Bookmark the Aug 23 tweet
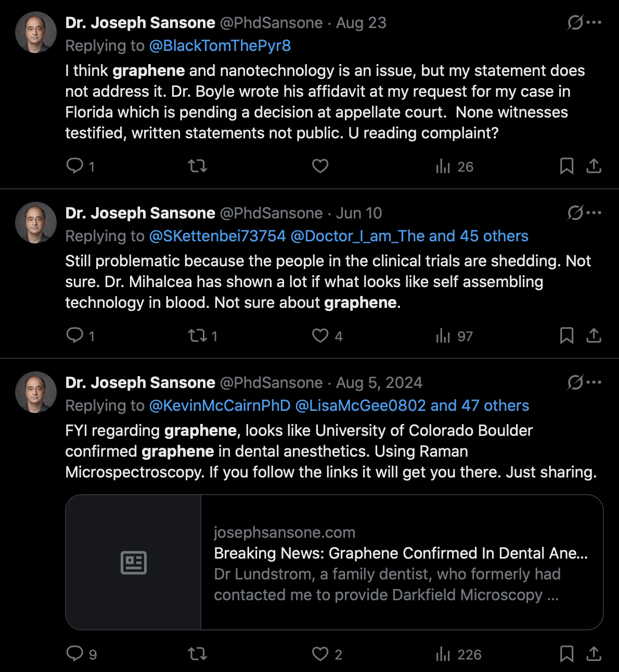This screenshot has width=619, height=672. point(566,166)
